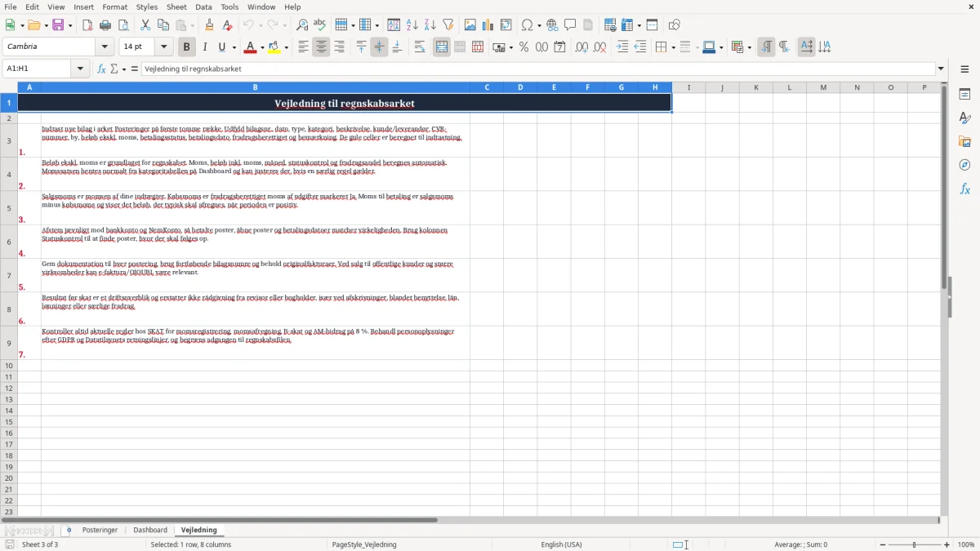Viewport: 980px width, 551px height.
Task: Cut the selected cells
Action: [x=145, y=25]
